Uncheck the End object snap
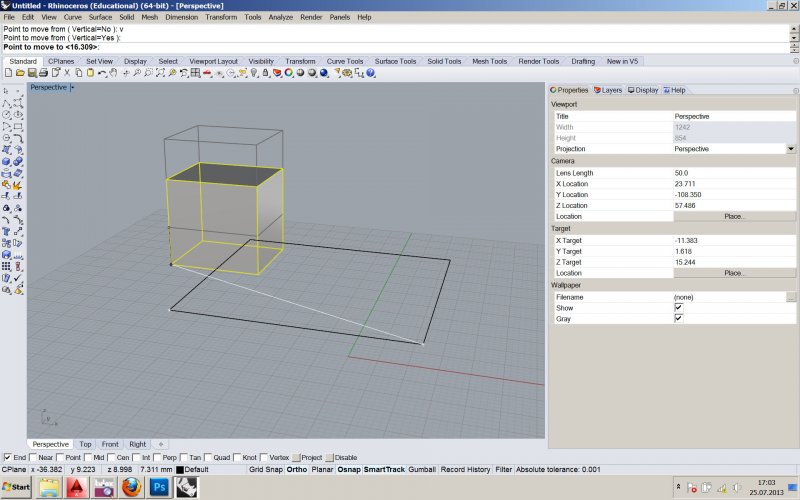Screen dimensions: 800x500 pos(7,457)
